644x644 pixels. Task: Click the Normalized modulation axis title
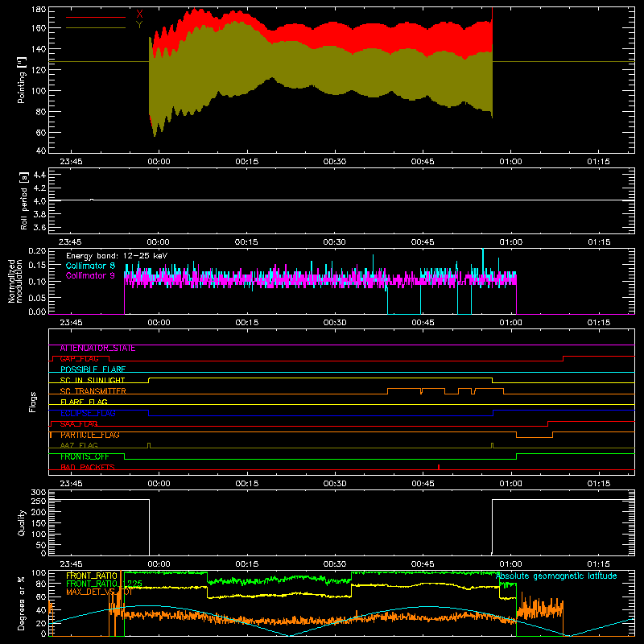(15, 281)
